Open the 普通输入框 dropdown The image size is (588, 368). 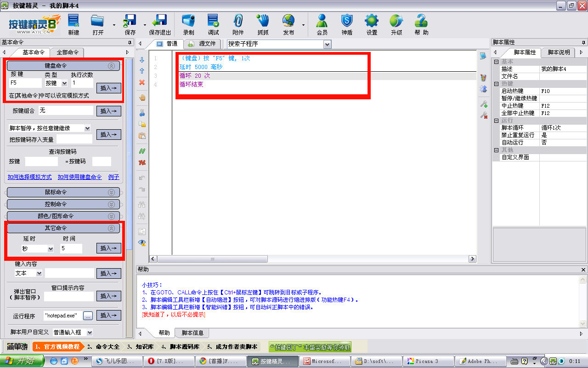point(89,332)
